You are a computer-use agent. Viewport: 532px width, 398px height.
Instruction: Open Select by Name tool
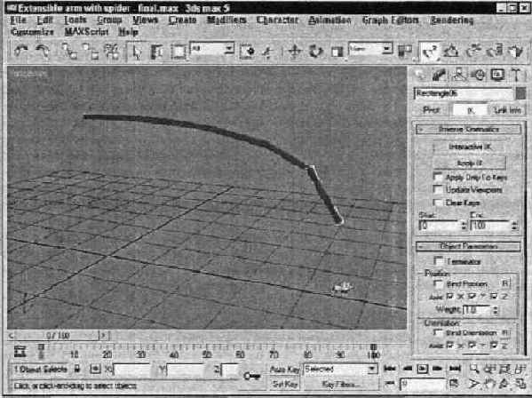pyautogui.click(x=156, y=52)
